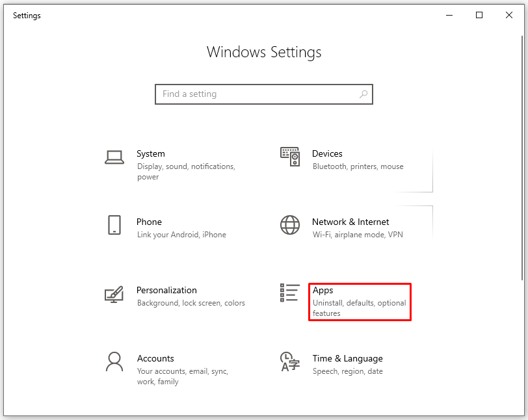Click the Accounts person icon
528x420 pixels.
coord(114,361)
